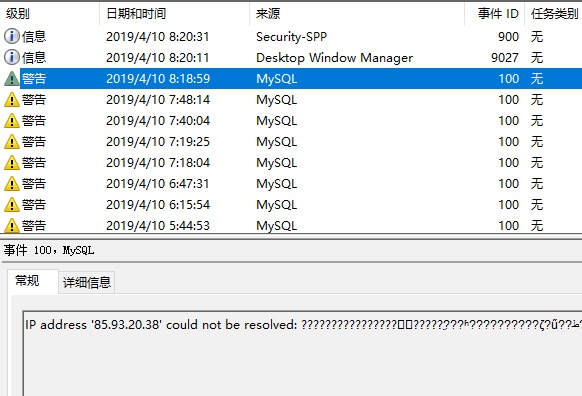Select the 常规 tab
582x396 pixels.
coord(33,281)
